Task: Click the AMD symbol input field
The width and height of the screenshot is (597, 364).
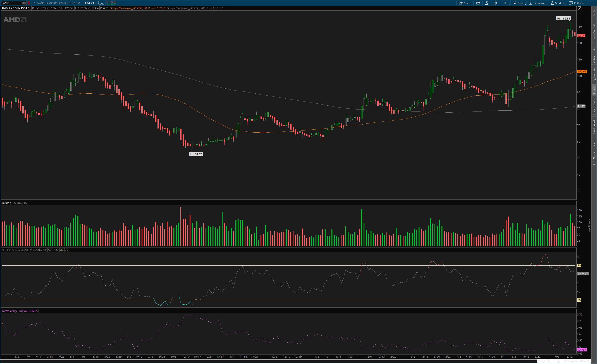Action: 12,3
